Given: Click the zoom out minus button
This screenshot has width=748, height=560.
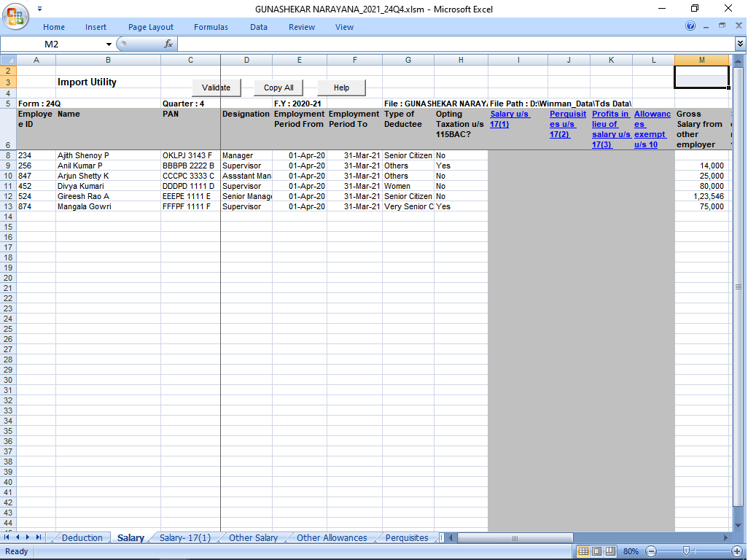Looking at the screenshot, I should coord(651,551).
